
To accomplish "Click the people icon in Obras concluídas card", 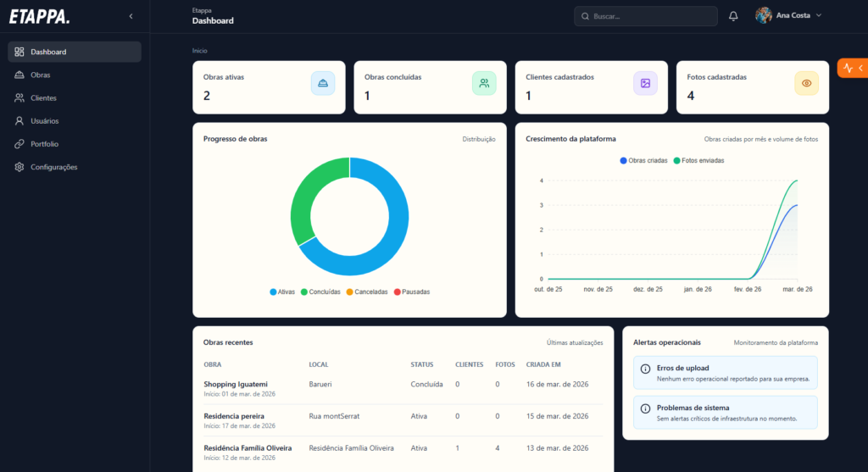I will pos(484,83).
